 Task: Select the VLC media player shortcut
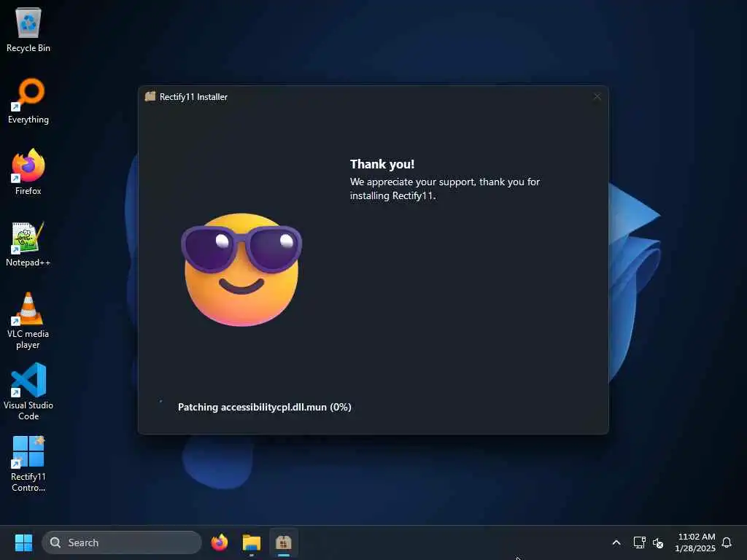coord(28,320)
